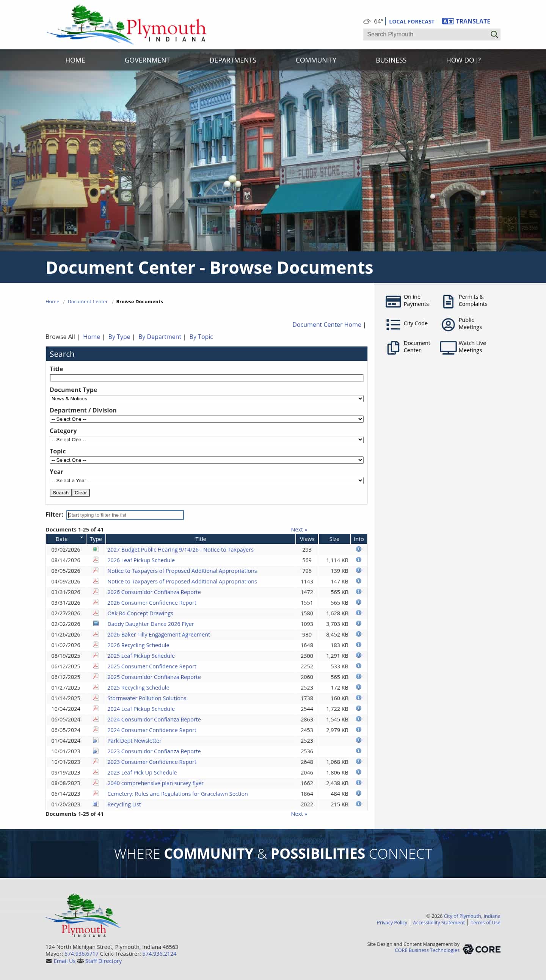Open the Stormwater Pollution Solutions document
546x980 pixels.
tap(147, 698)
